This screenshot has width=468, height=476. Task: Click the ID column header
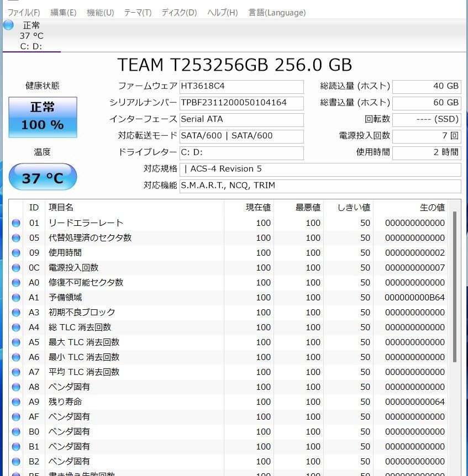tap(34, 208)
